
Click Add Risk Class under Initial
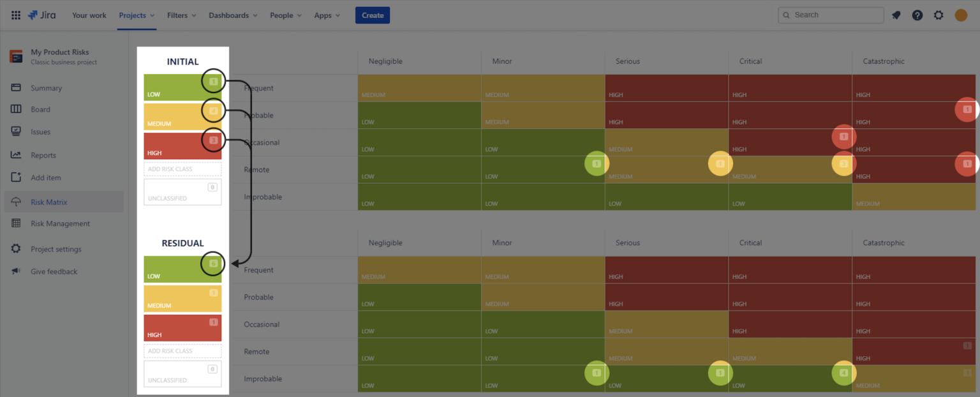[x=182, y=169]
